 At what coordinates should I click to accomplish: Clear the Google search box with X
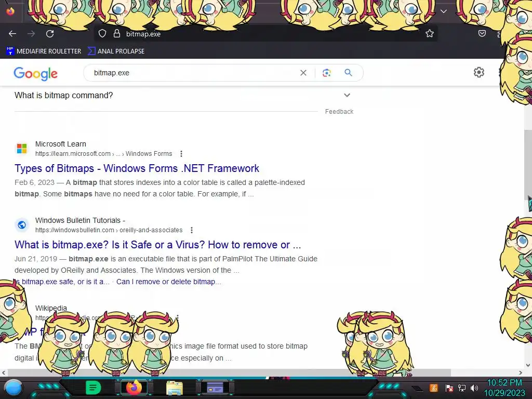click(x=303, y=73)
